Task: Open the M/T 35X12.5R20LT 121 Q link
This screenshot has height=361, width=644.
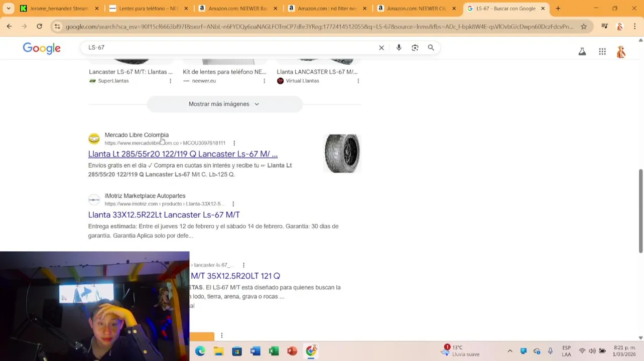Action: (x=235, y=276)
